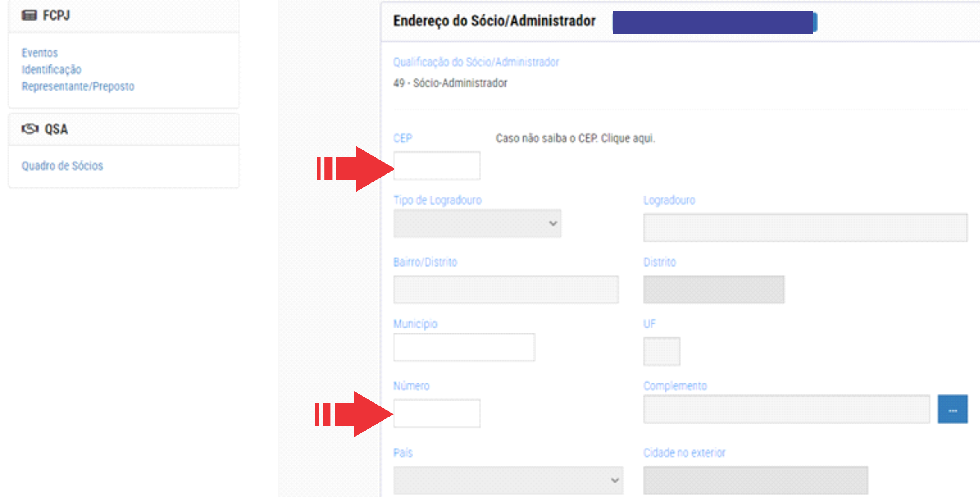
Task: Select the UF field
Action: pyautogui.click(x=661, y=351)
